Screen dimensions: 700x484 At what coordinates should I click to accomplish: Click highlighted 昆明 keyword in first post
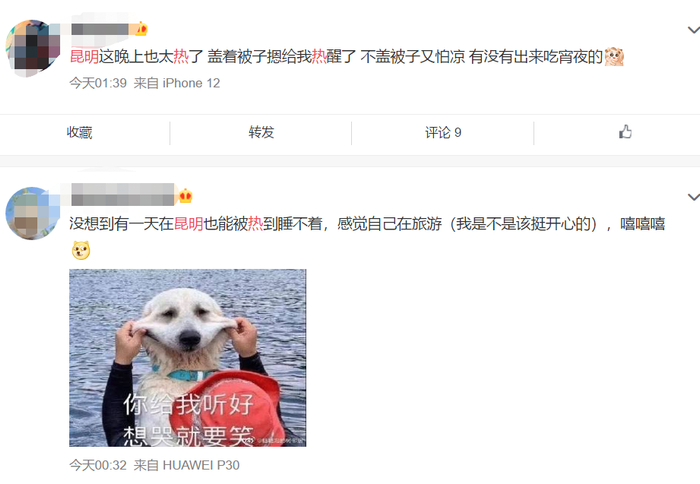[84, 56]
